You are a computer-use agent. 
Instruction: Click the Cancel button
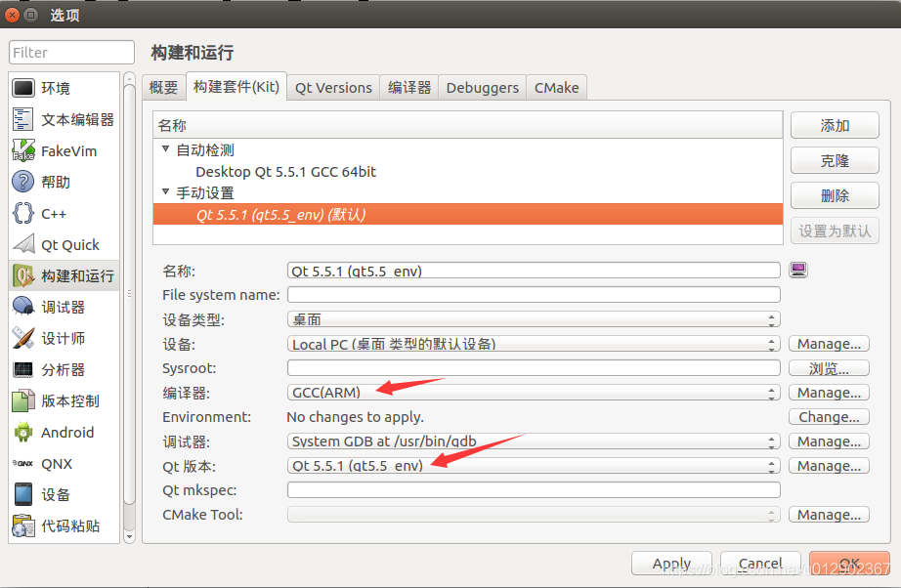pyautogui.click(x=760, y=564)
